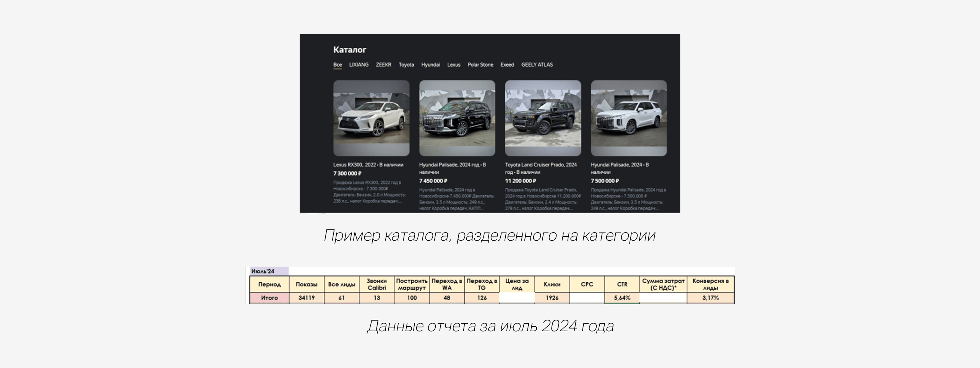Click the conversion value 3,17%
The image size is (980, 368).
pos(711,298)
